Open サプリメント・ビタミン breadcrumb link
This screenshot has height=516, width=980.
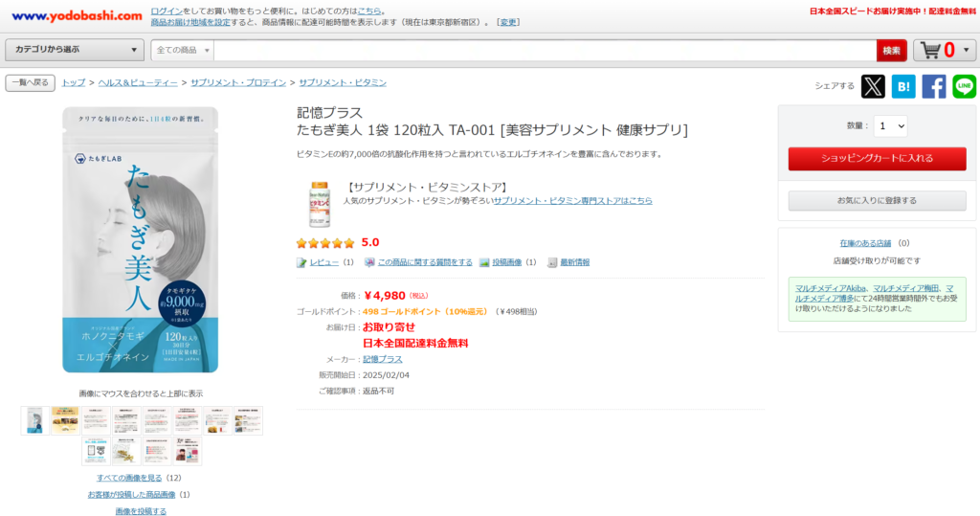343,82
